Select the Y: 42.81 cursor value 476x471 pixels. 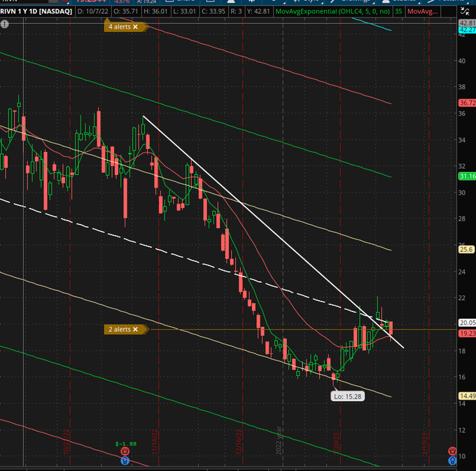coord(258,11)
